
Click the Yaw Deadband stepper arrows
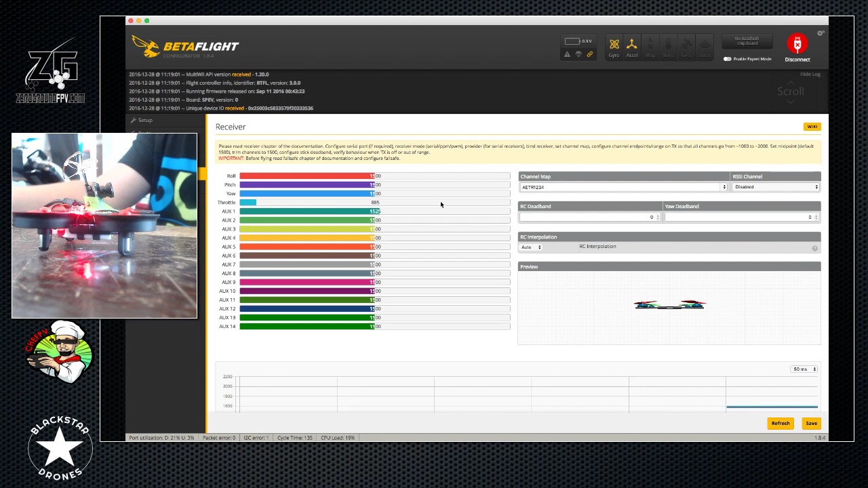pyautogui.click(x=816, y=218)
